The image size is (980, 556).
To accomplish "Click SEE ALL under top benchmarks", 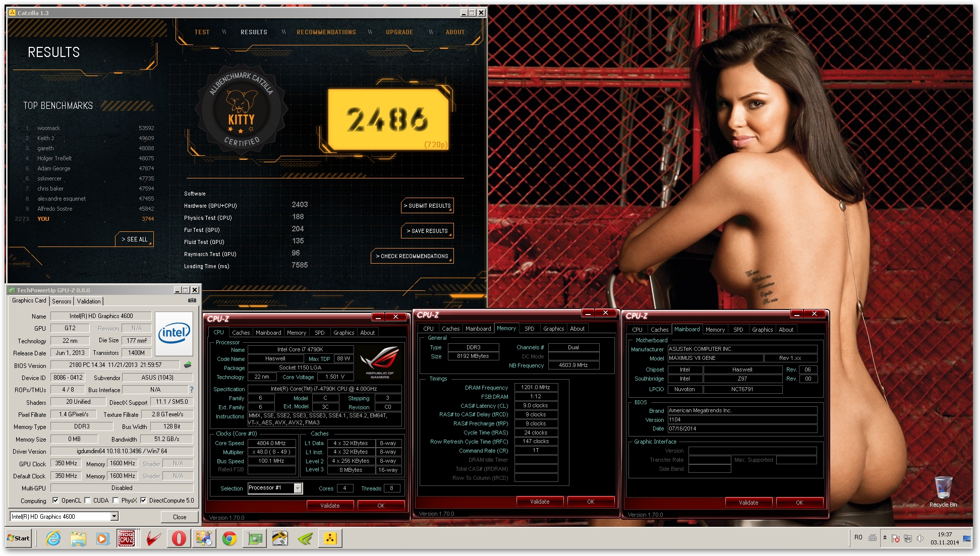I will click(x=134, y=239).
